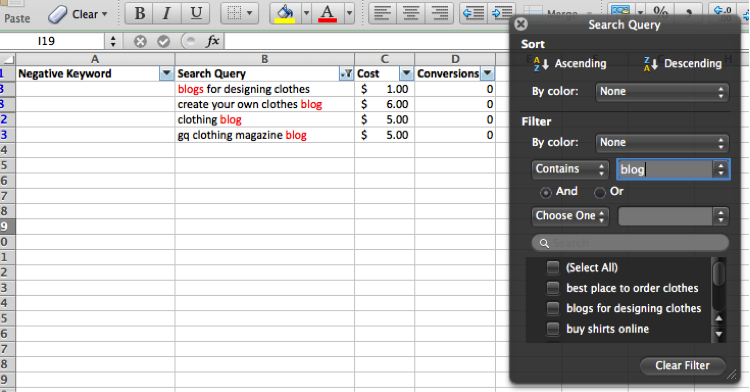
Task: Toggle Italic formatting
Action: (x=166, y=13)
